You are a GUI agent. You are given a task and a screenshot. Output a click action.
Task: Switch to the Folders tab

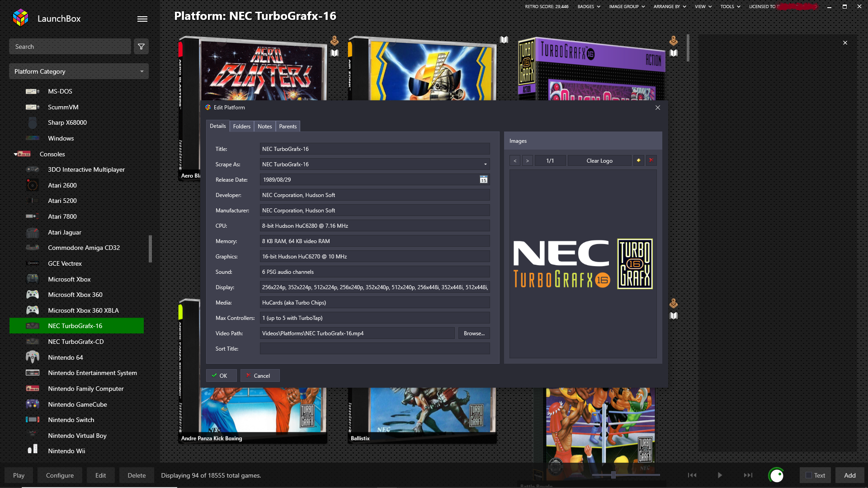pyautogui.click(x=241, y=127)
